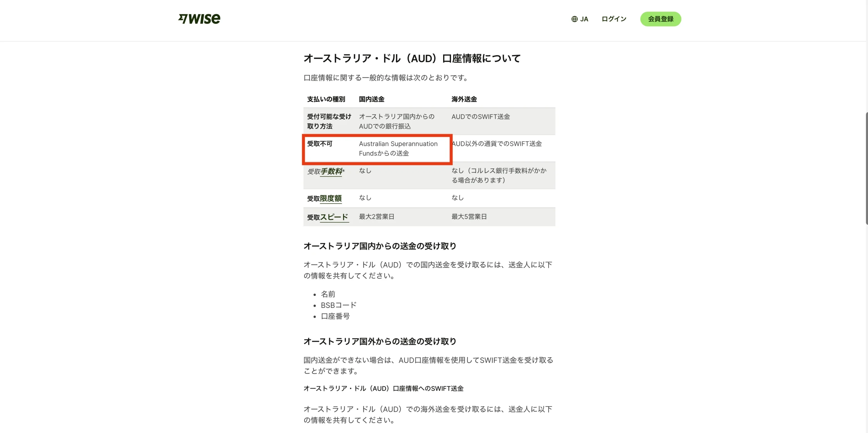Click the AUDでのSWIFT送金 table cell
Viewport: 868px width, 433px height.
coord(480,117)
